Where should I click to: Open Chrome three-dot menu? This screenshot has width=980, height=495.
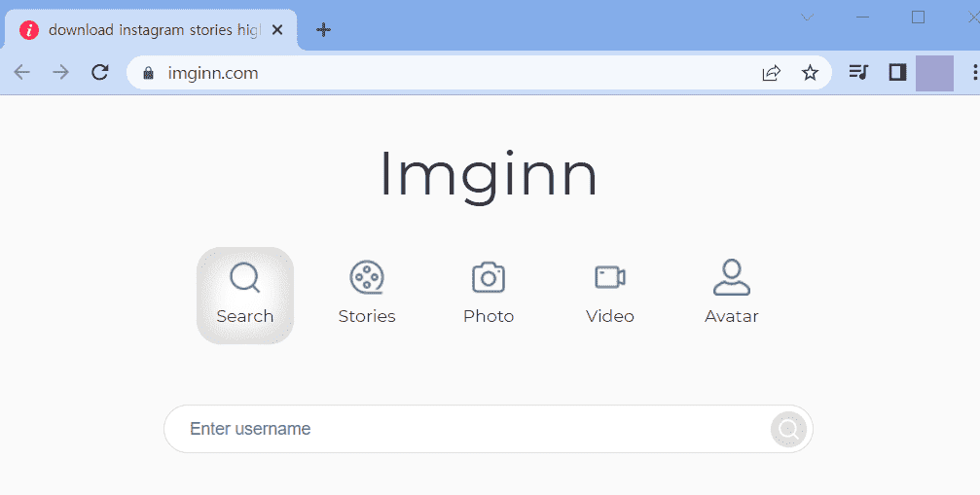pos(974,72)
